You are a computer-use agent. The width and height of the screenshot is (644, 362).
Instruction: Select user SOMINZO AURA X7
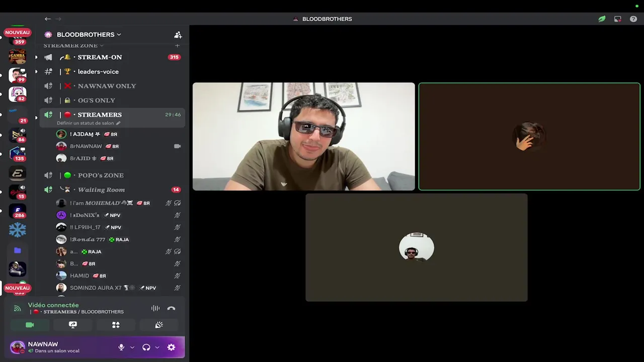[119, 288]
